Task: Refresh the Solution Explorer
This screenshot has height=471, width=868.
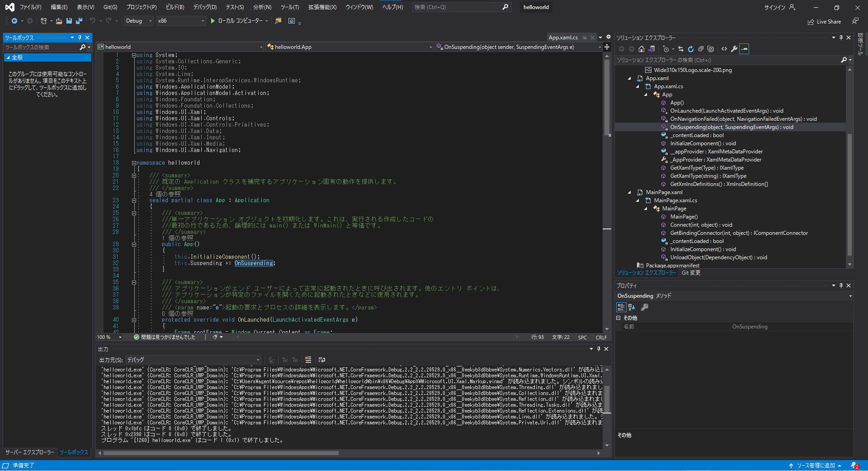Action: pyautogui.click(x=691, y=49)
